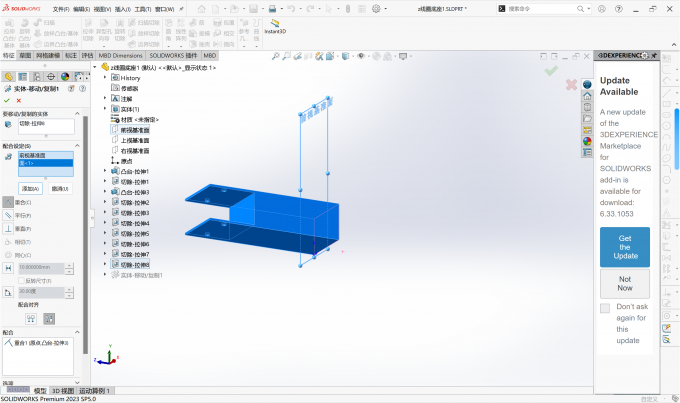Screen dimensions: 680x403
Task: Toggle the Instant3D tool
Action: tap(275, 26)
